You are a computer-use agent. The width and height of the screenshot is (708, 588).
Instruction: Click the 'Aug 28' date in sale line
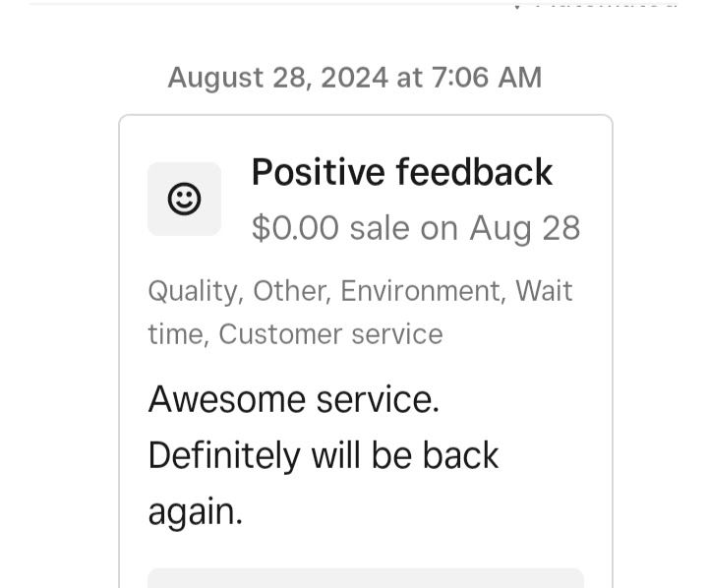(x=525, y=228)
